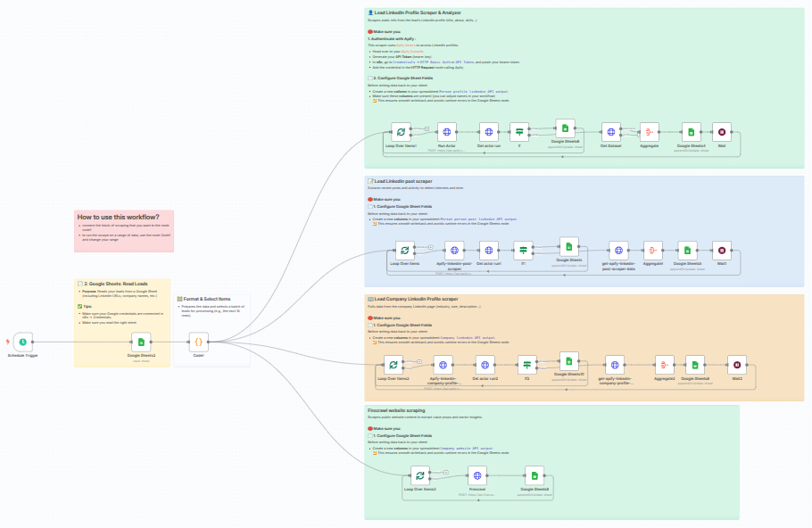The image size is (812, 528).
Task: Open the Google Sheets4 node
Action: pyautogui.click(x=691, y=132)
